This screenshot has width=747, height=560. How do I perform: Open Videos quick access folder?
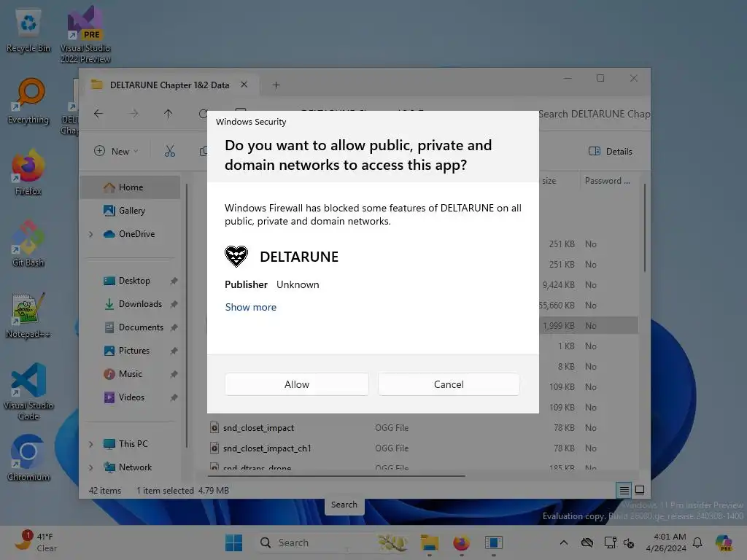tap(130, 397)
